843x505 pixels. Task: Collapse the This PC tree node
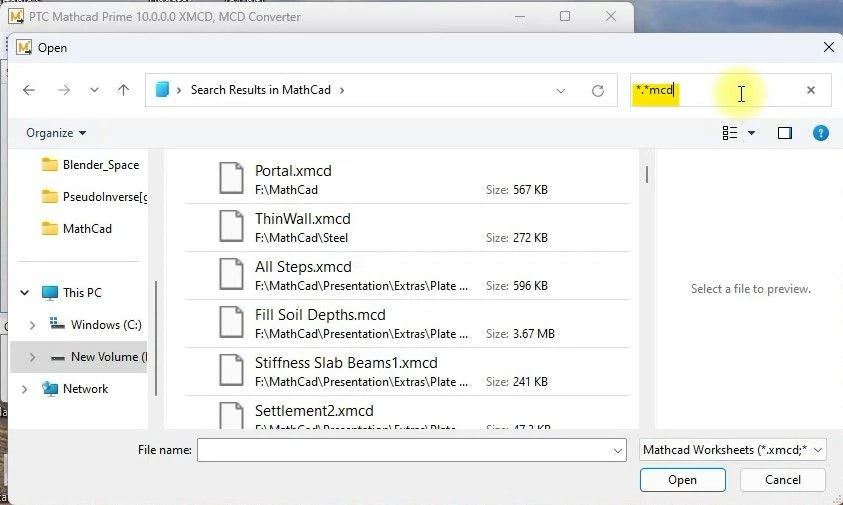pos(24,293)
